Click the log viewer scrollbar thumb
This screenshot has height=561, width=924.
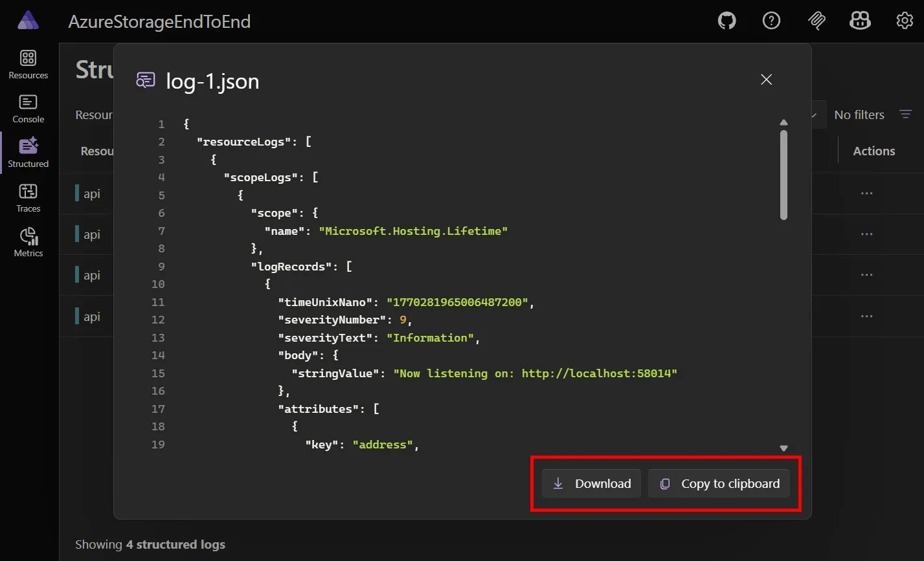click(x=783, y=171)
